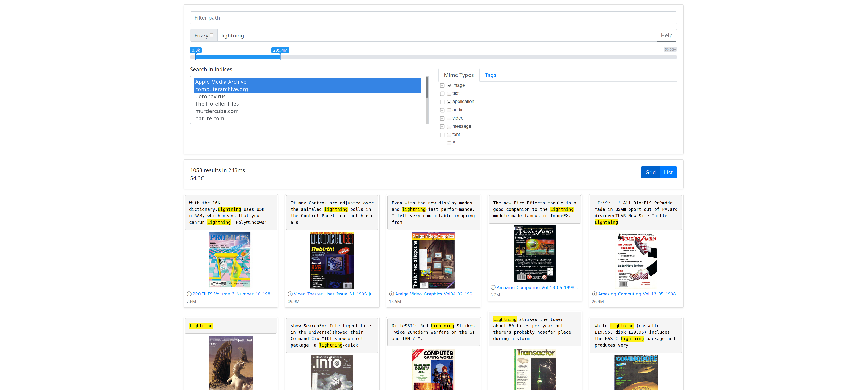The height and width of the screenshot is (390, 868).
Task: Focus the Filter path input field
Action: pos(433,17)
